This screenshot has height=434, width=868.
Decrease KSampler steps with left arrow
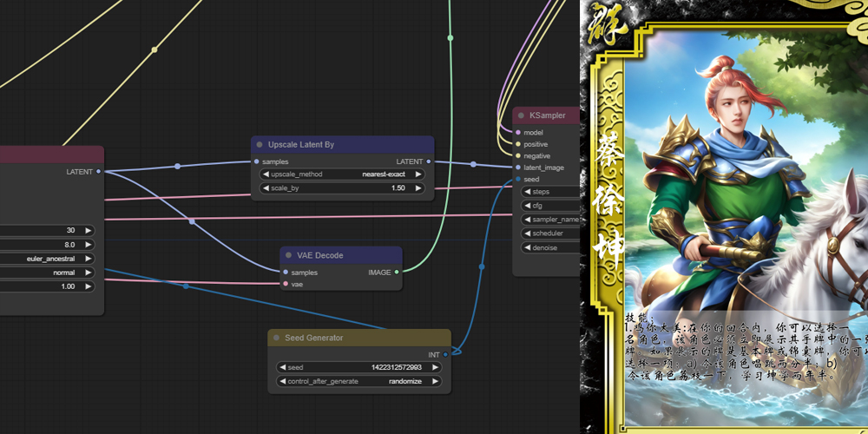pyautogui.click(x=527, y=192)
